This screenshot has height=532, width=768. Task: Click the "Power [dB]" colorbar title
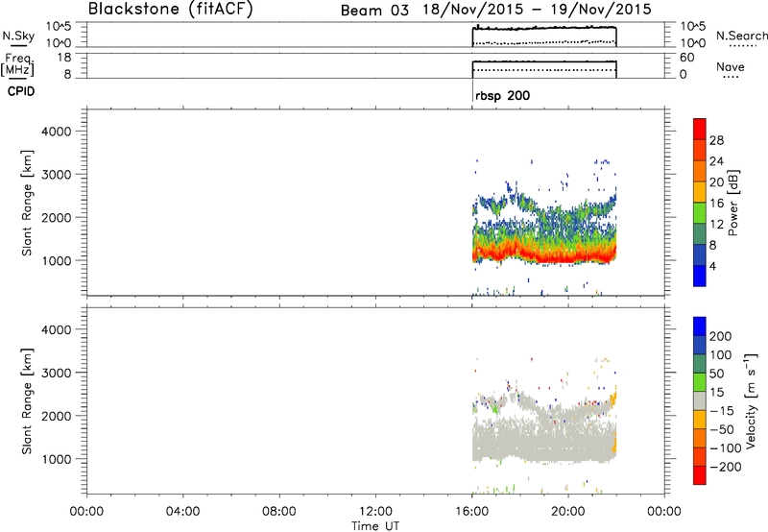click(x=733, y=203)
